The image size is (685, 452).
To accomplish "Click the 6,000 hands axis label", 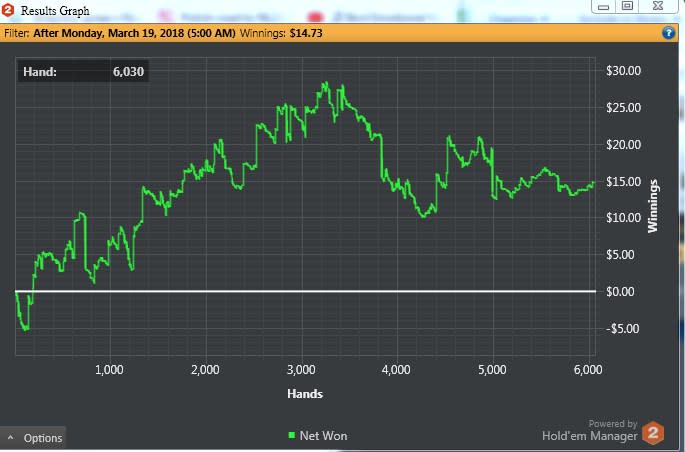I will (x=588, y=370).
